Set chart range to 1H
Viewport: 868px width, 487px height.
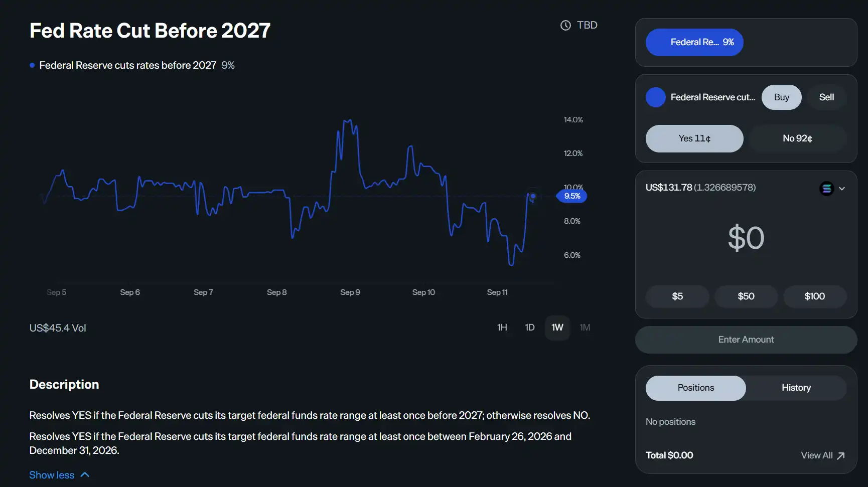[x=502, y=328]
